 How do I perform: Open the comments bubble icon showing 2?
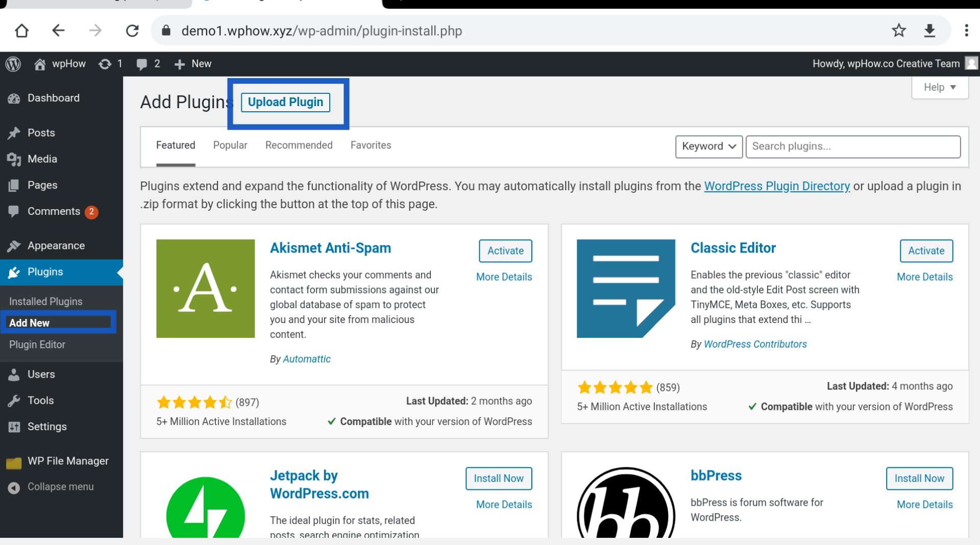[x=148, y=64]
